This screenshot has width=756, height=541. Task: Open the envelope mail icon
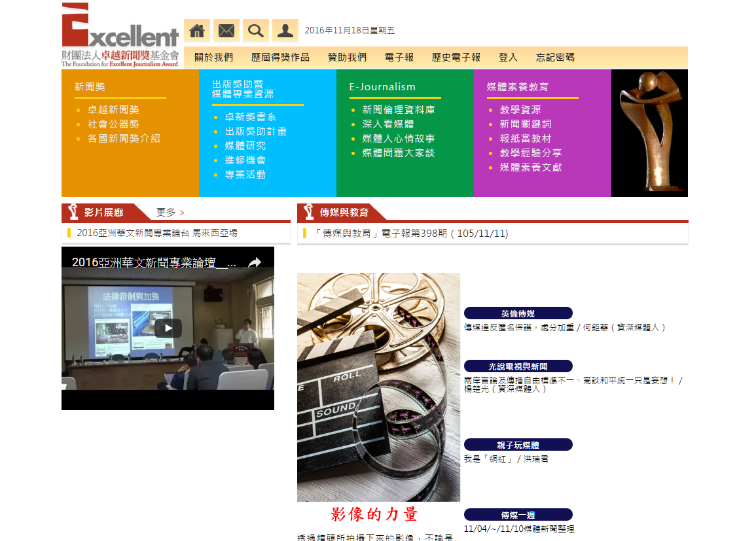pos(226,31)
